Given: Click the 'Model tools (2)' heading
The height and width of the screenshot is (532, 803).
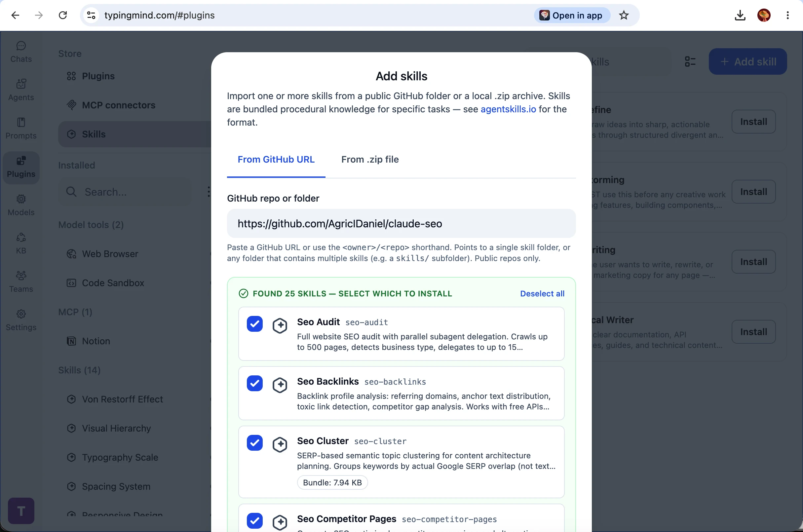Looking at the screenshot, I should [x=91, y=225].
